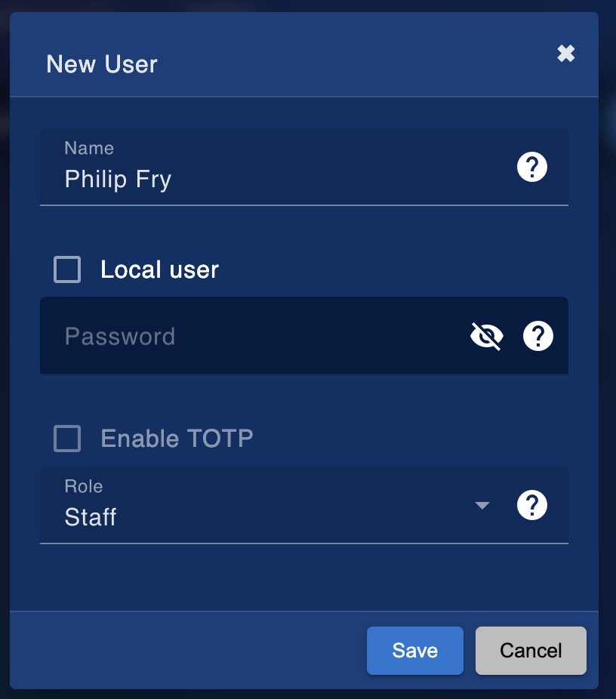
Task: Expand the Role dropdown arrow
Action: tap(482, 505)
